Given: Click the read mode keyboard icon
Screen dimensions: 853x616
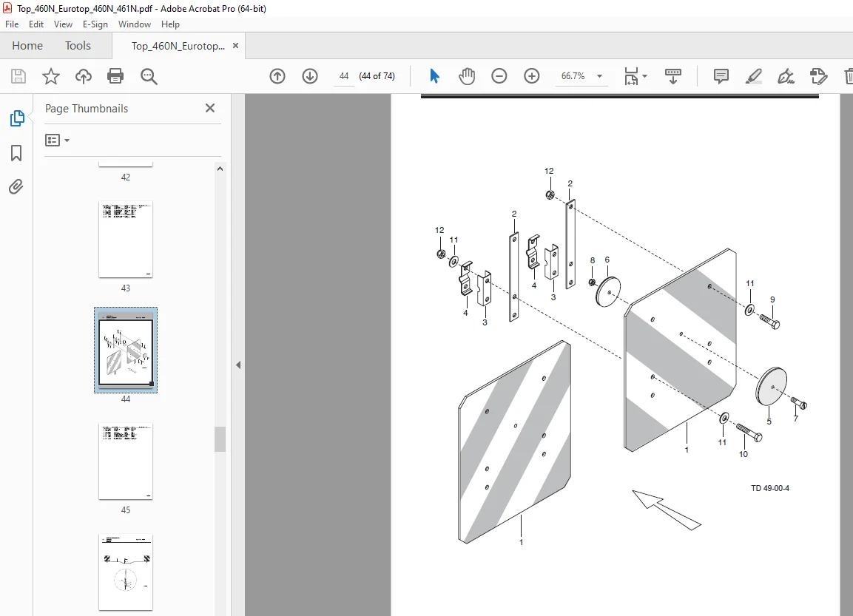Looking at the screenshot, I should (673, 76).
